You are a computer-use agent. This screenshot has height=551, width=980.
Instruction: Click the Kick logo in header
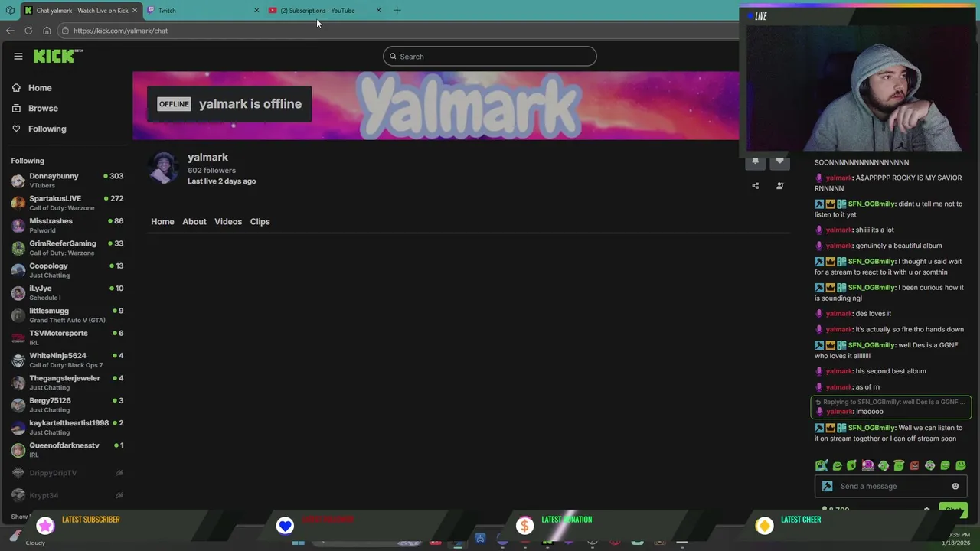point(57,56)
